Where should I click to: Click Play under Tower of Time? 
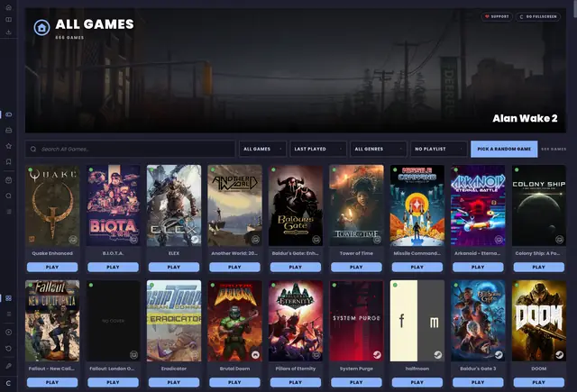pos(356,267)
